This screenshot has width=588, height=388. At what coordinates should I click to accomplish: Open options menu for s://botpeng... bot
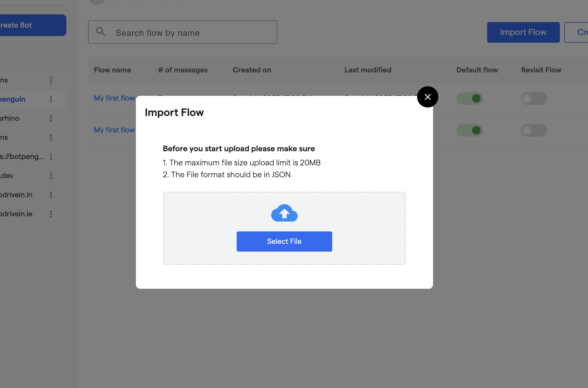(51, 157)
